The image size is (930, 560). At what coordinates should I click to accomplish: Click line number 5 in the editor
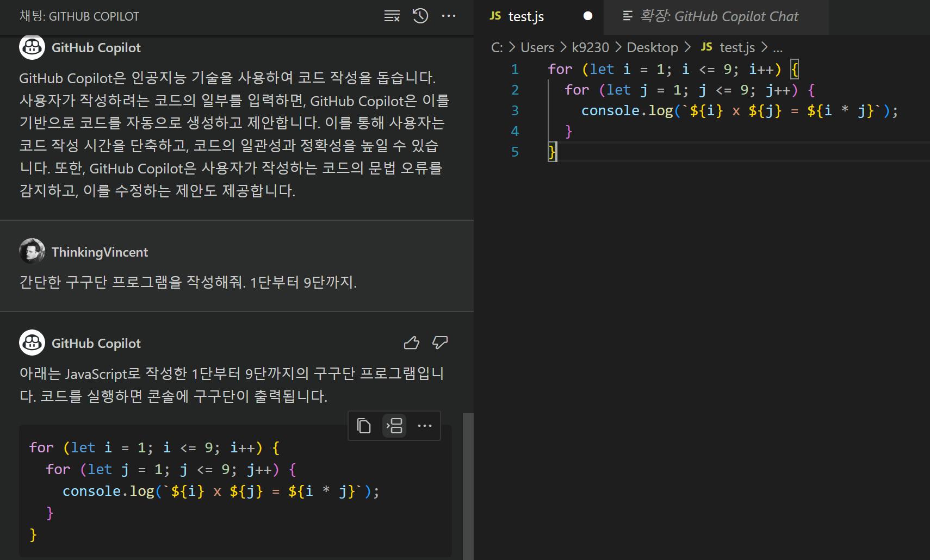pyautogui.click(x=515, y=152)
